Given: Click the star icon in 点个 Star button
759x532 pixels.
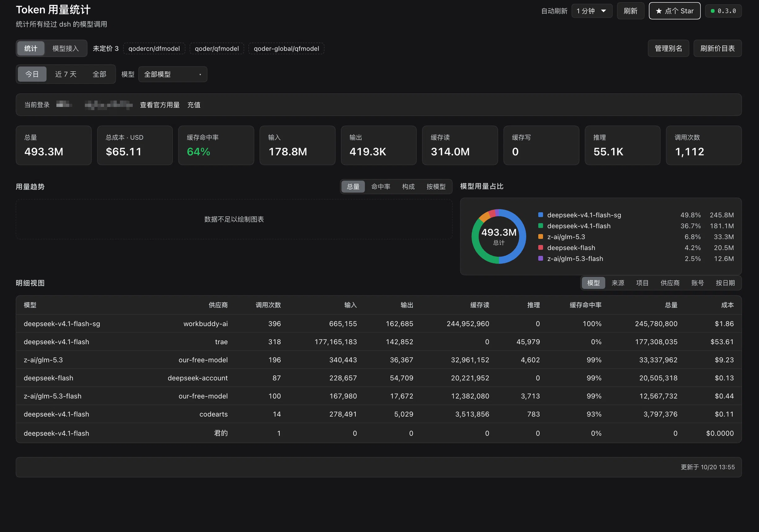Looking at the screenshot, I should pyautogui.click(x=658, y=11).
